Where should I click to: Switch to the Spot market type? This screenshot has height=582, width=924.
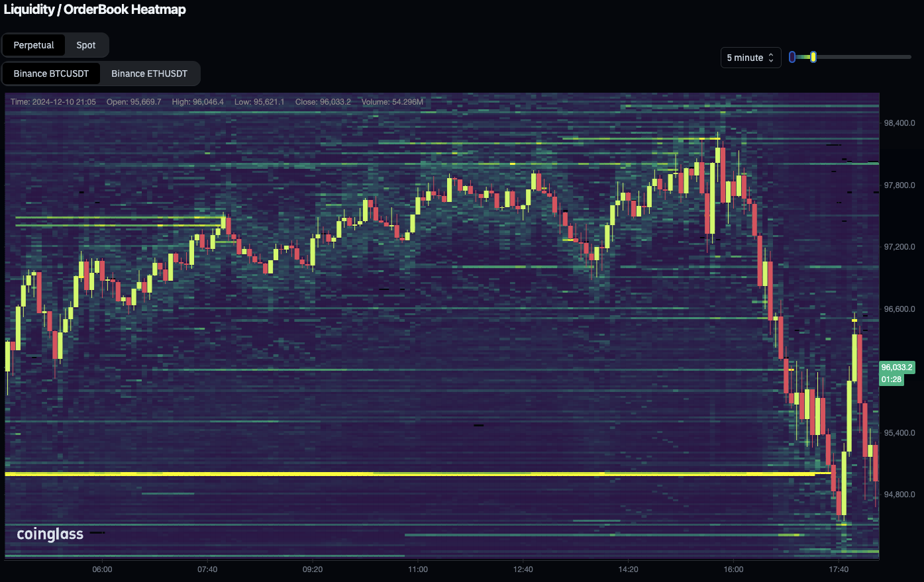[x=86, y=45]
